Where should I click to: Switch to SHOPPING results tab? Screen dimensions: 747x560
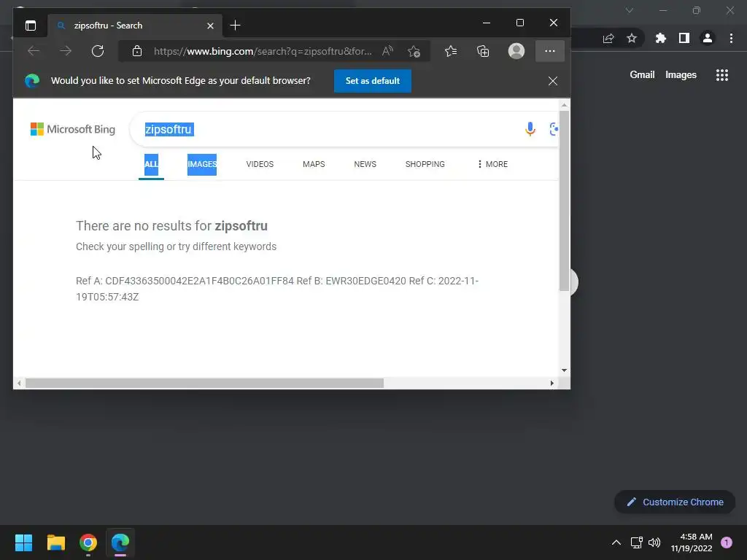pyautogui.click(x=425, y=164)
